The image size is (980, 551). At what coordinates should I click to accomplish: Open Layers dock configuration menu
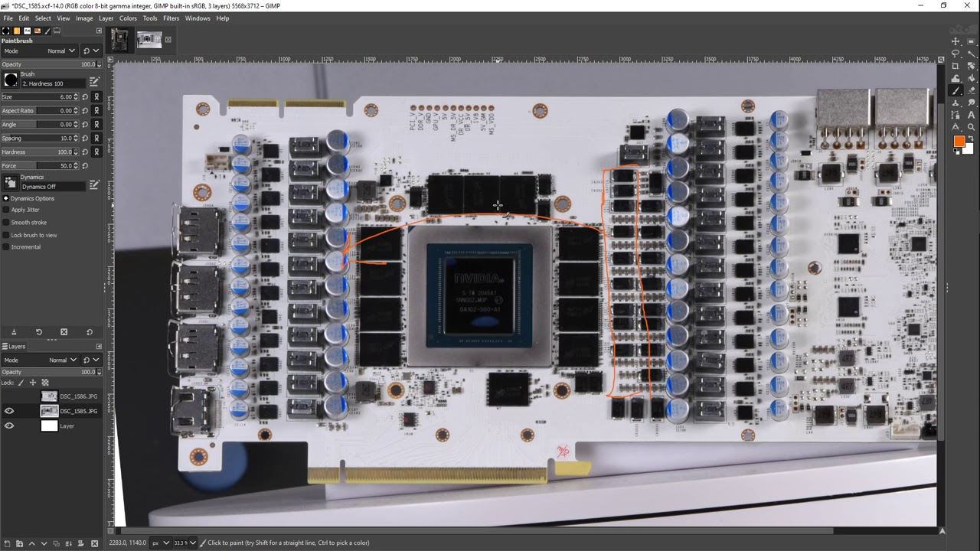[x=99, y=347]
